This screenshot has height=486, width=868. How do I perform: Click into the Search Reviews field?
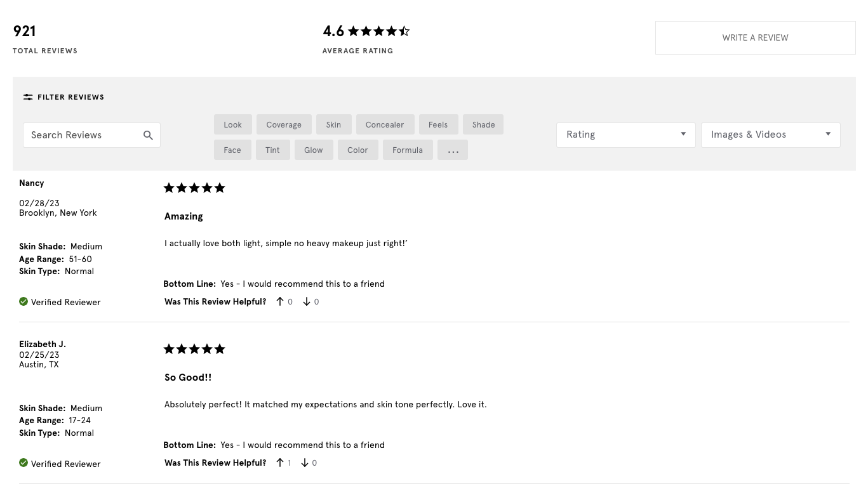coord(81,135)
